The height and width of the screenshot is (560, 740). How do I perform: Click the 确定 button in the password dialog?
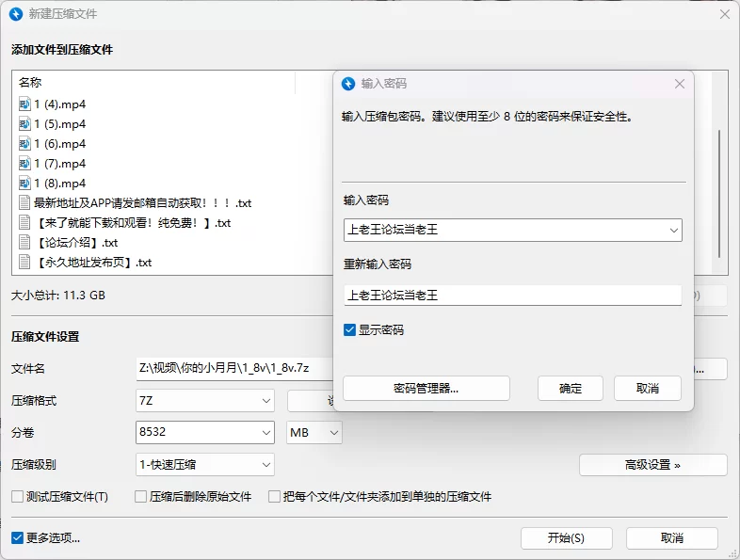point(571,389)
